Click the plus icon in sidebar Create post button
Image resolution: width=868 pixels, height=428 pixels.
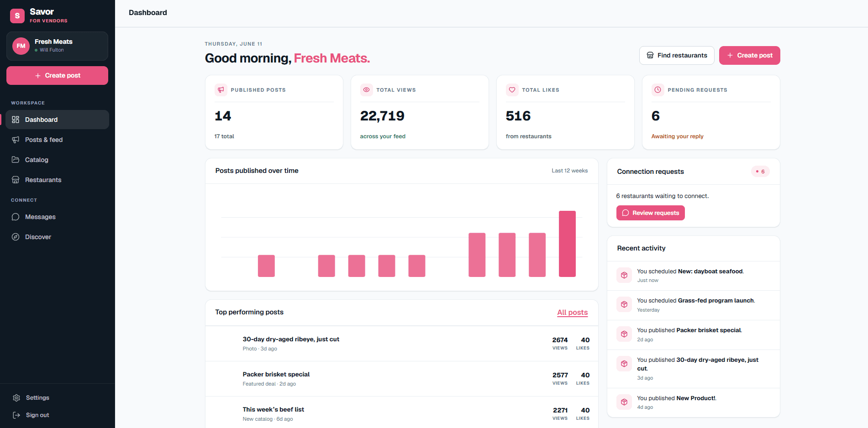click(38, 76)
